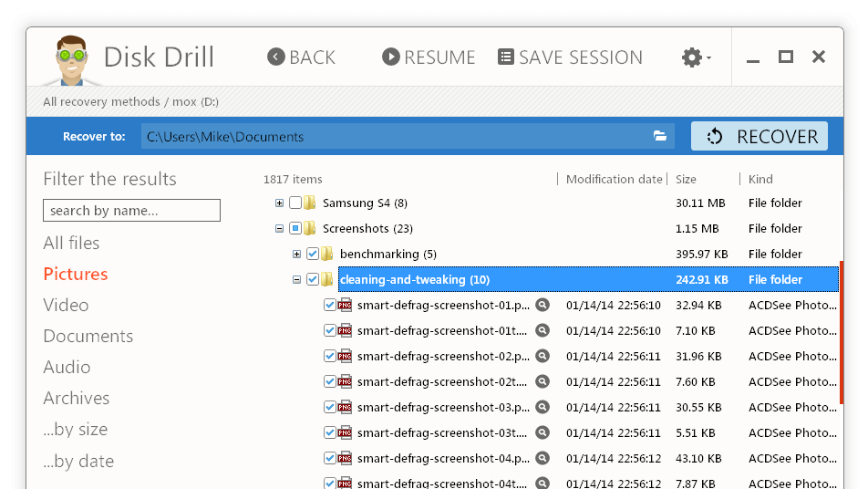
Task: Expand the Samsung S4 folder
Action: pos(280,203)
